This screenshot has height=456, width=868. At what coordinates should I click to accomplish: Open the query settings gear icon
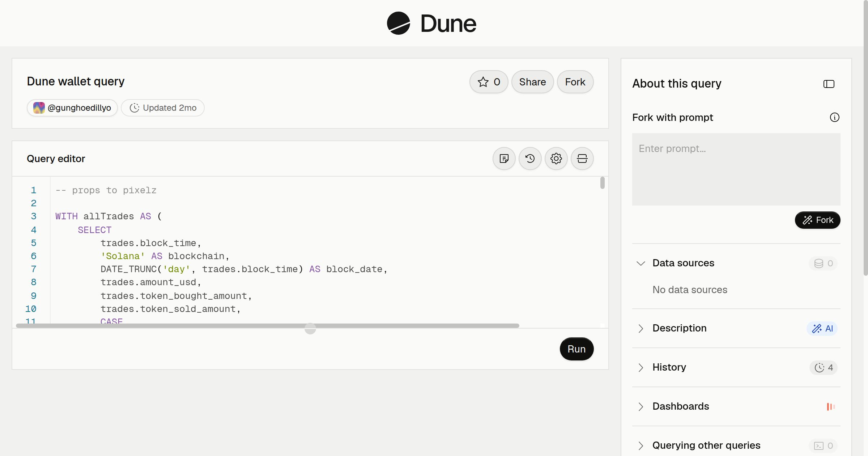tap(556, 159)
